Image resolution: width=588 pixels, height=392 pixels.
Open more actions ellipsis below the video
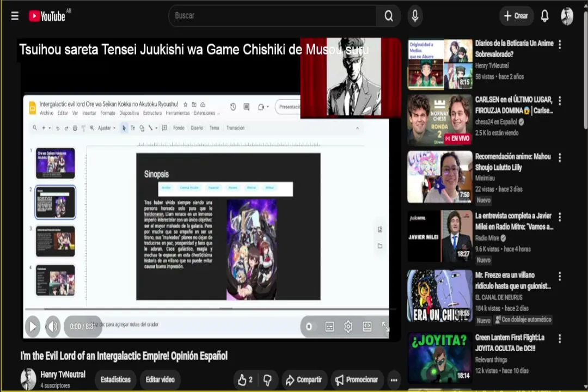point(394,380)
